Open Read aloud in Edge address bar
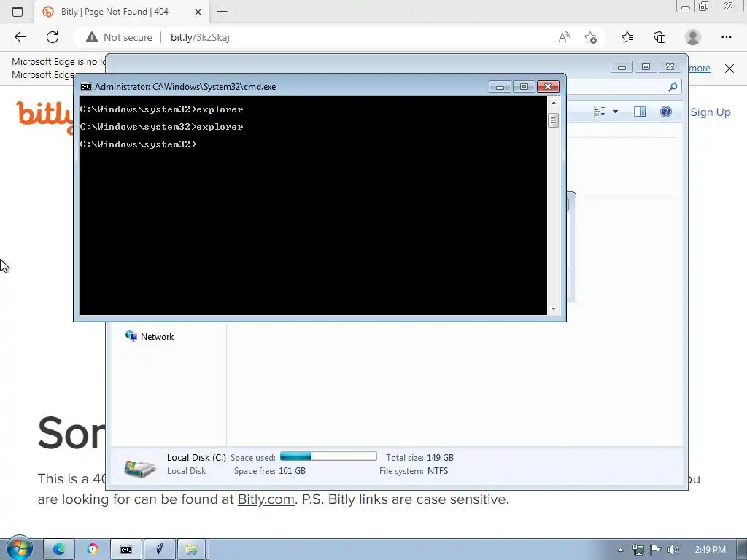The width and height of the screenshot is (747, 560). [x=564, y=37]
